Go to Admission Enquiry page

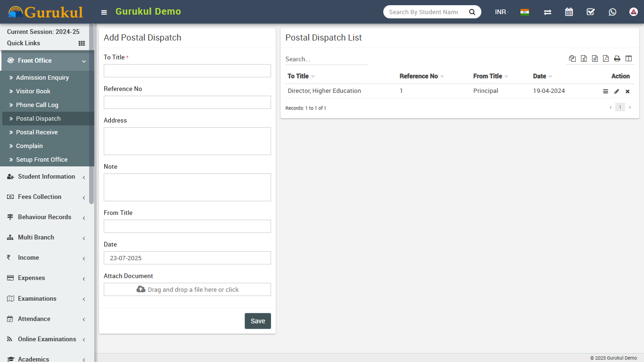(x=42, y=78)
